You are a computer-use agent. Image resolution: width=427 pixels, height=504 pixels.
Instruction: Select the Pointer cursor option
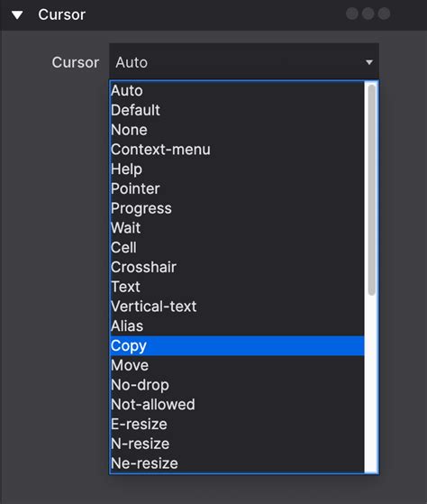[237, 188]
